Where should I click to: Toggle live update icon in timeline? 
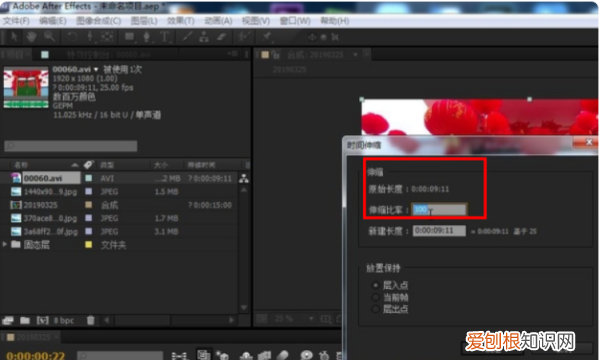[203, 355]
